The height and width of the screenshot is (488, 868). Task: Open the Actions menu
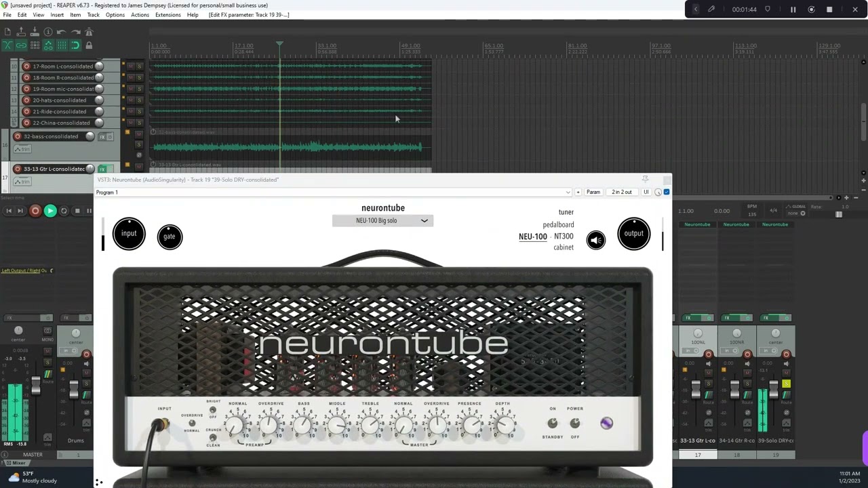pyautogui.click(x=140, y=15)
